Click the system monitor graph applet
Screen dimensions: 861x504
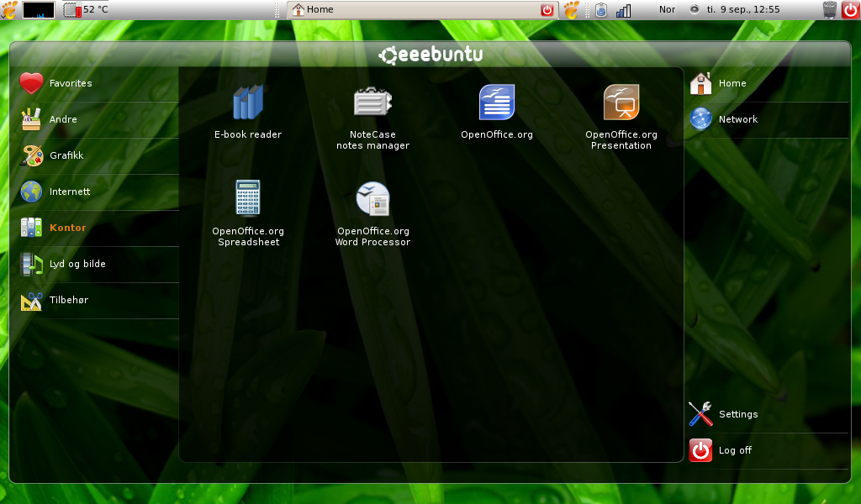tap(39, 10)
